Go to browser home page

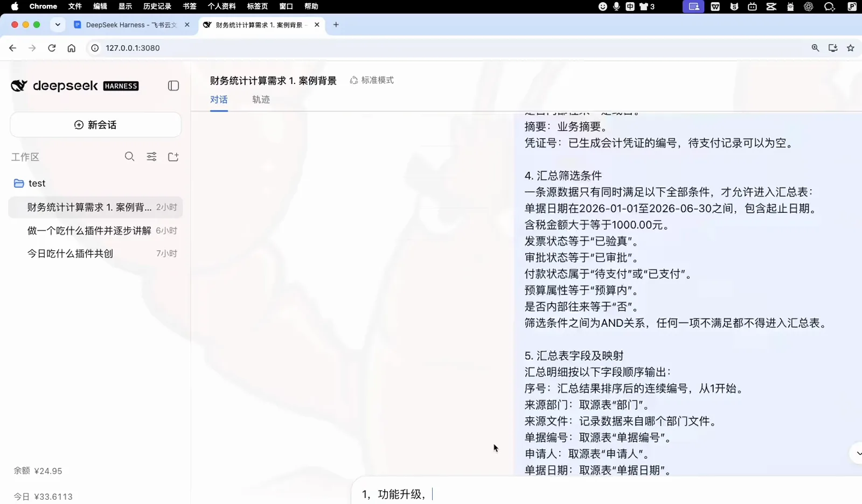tap(71, 48)
